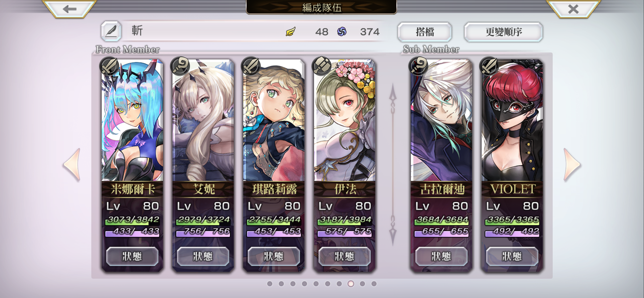Click the staff class icon on 艾妮

180,66
